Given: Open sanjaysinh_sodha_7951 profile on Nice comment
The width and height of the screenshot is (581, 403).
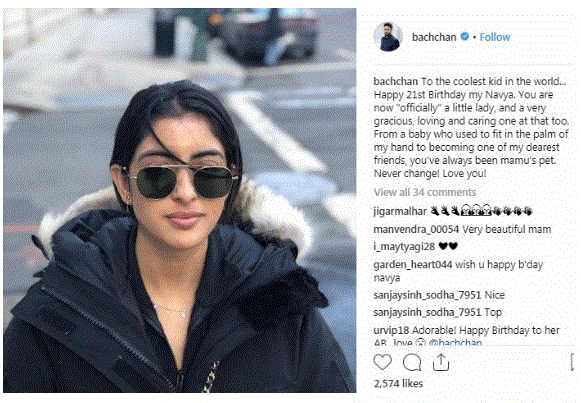Looking at the screenshot, I should pyautogui.click(x=427, y=295).
